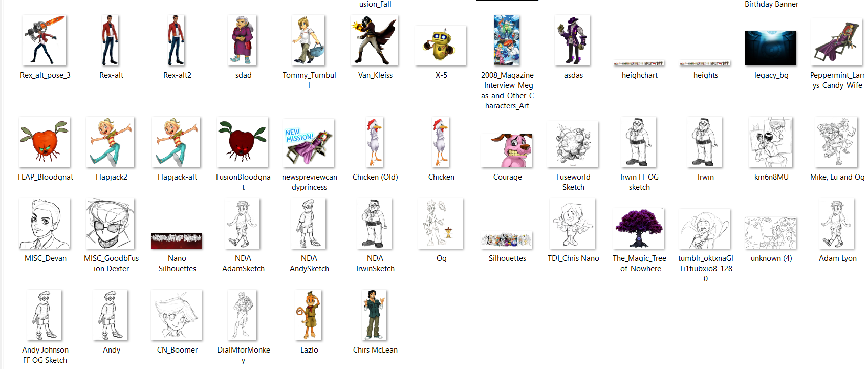
Task: Select the Nano Silhouettes red banner thumbnail
Action: pyautogui.click(x=177, y=241)
